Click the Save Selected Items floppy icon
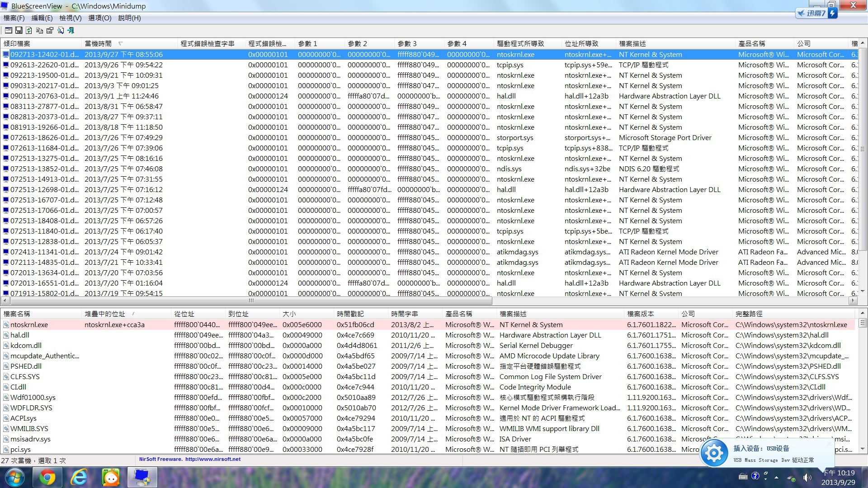Viewport: 868px width, 488px height. pyautogui.click(x=19, y=30)
